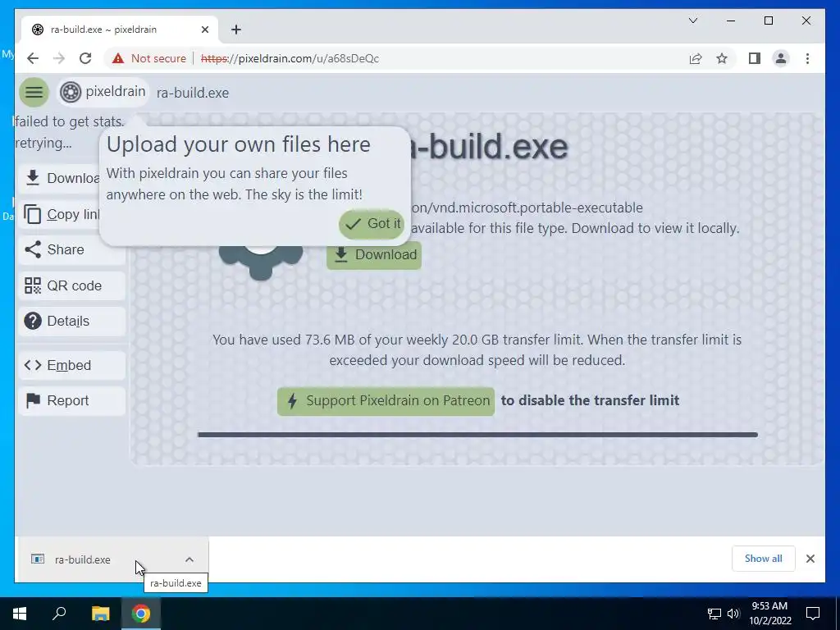Click the dark transfer usage progress bar
Screen dimensions: 840x630
(477, 435)
